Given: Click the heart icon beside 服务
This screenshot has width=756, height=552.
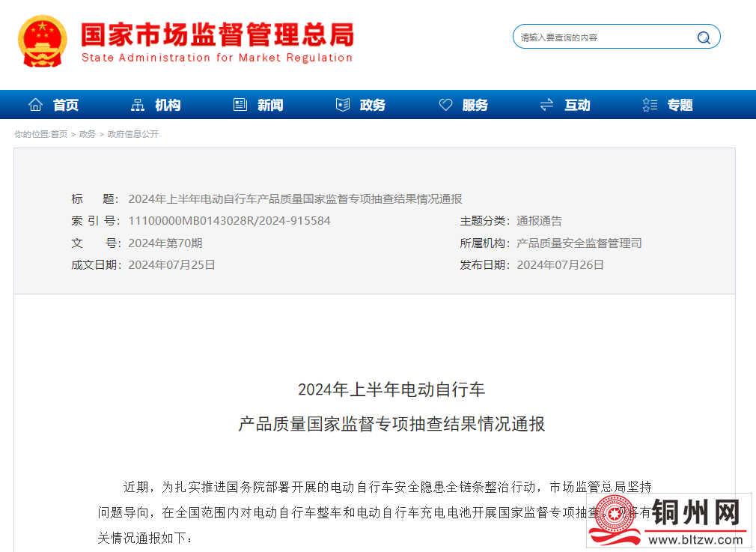Looking at the screenshot, I should tap(445, 105).
